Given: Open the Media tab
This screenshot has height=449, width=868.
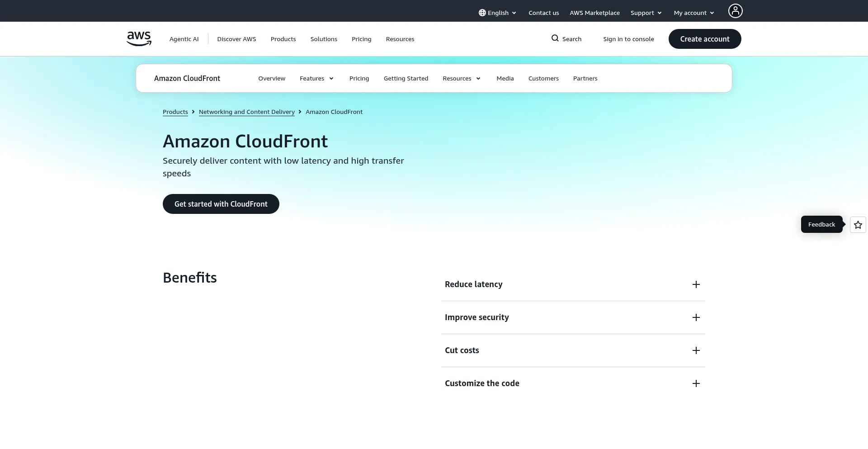Looking at the screenshot, I should (x=505, y=78).
